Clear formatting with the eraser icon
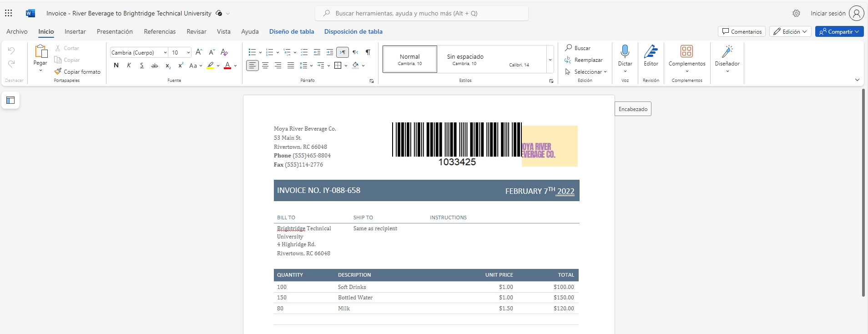Viewport: 868px width, 334px height. 224,52
